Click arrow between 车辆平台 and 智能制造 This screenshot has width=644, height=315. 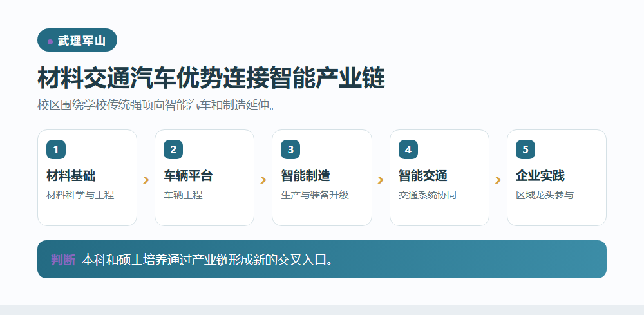click(x=263, y=180)
